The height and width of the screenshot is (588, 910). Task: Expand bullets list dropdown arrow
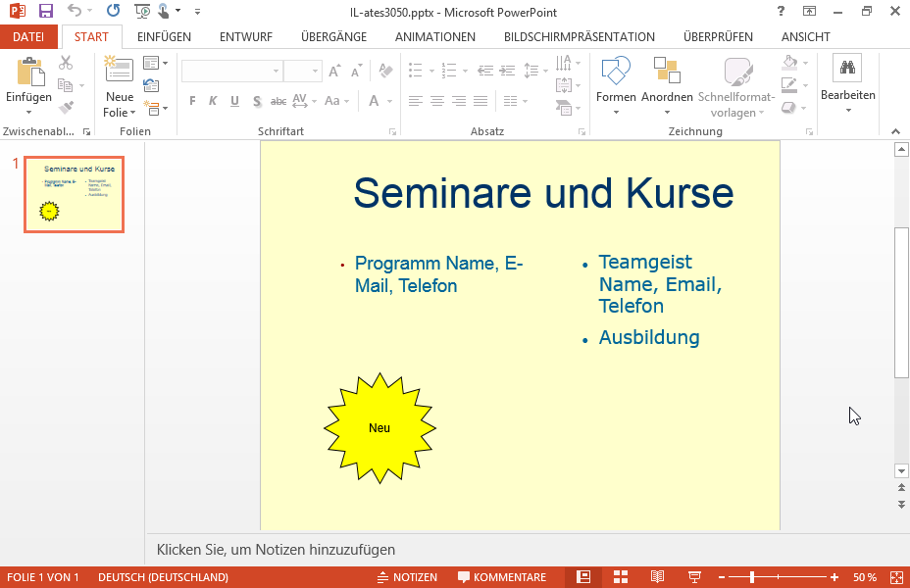(x=431, y=71)
